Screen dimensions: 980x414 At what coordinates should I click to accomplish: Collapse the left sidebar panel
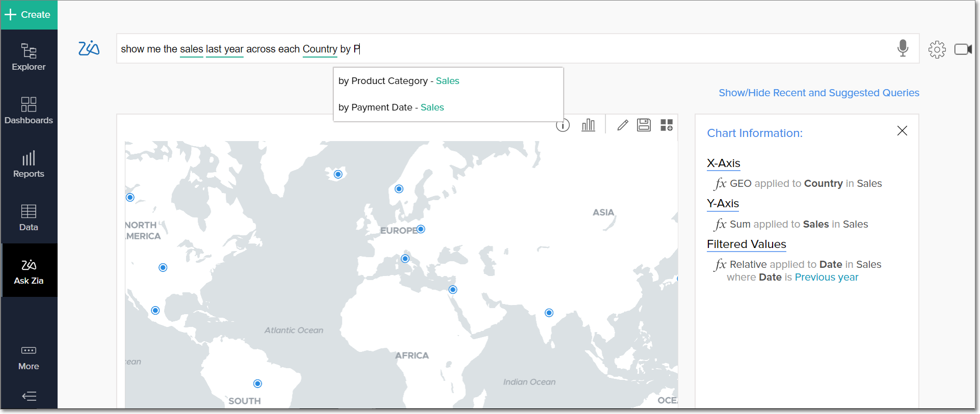click(29, 396)
